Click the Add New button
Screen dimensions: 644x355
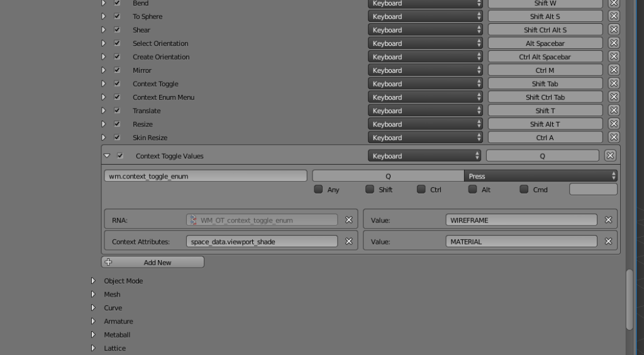point(153,262)
